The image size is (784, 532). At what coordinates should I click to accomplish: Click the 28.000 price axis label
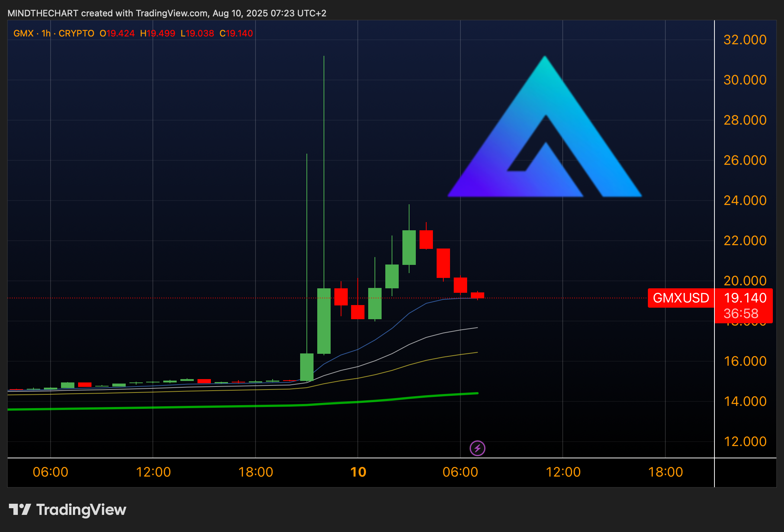point(745,120)
